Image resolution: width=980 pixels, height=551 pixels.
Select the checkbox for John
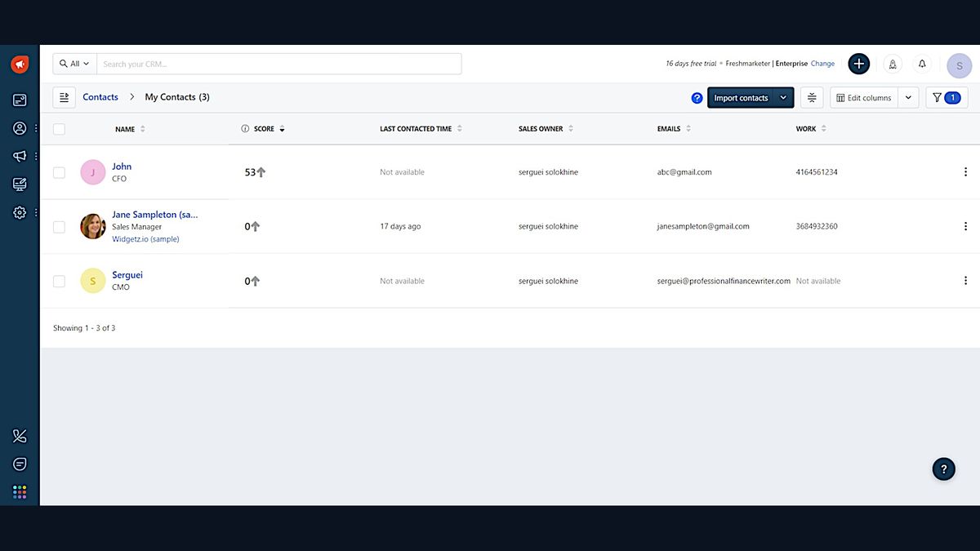coord(59,172)
